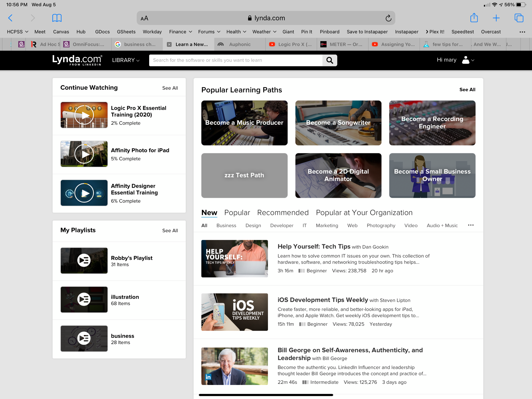Switch to business ch... Google tab
532x399 pixels.
tap(137, 44)
